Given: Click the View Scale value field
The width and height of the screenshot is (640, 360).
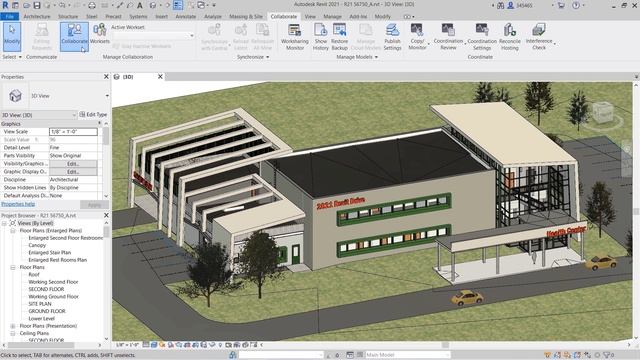Looking at the screenshot, I should coord(73,132).
